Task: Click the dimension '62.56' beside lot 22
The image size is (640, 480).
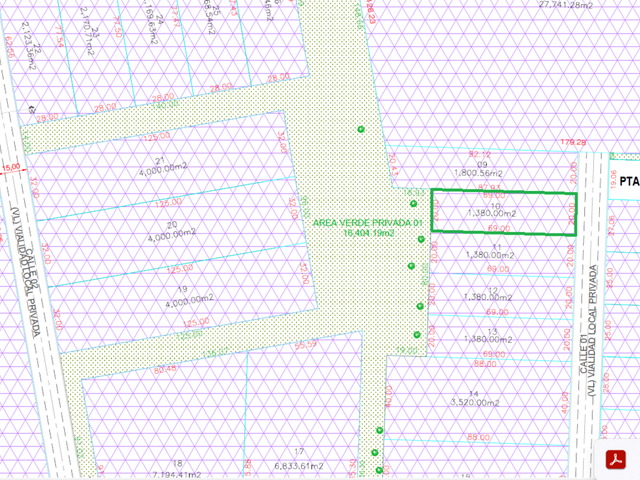Action: pyautogui.click(x=10, y=47)
